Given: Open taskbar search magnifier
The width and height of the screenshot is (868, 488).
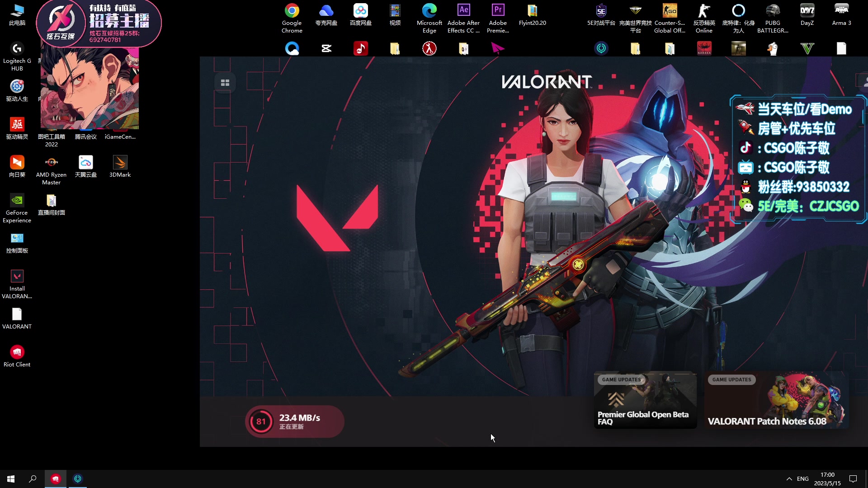Looking at the screenshot, I should point(33,479).
